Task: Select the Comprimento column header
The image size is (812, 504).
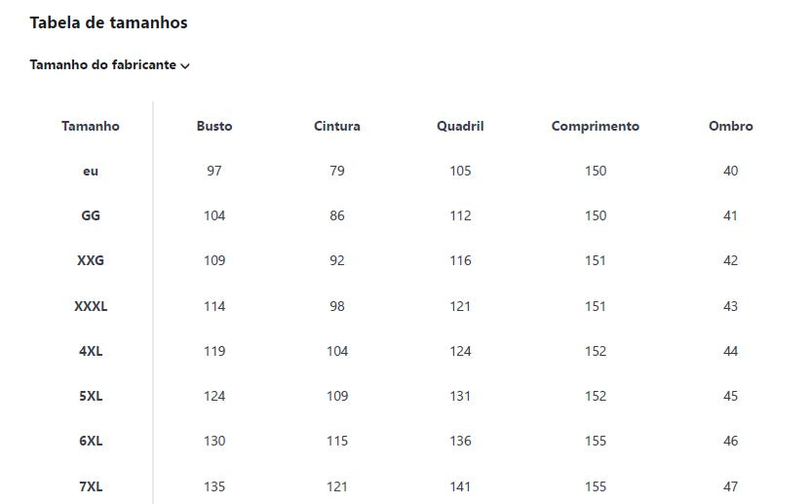Action: [596, 126]
